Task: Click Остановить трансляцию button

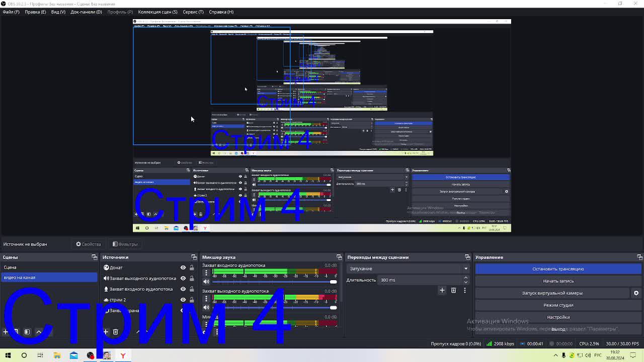Action: [558, 269]
